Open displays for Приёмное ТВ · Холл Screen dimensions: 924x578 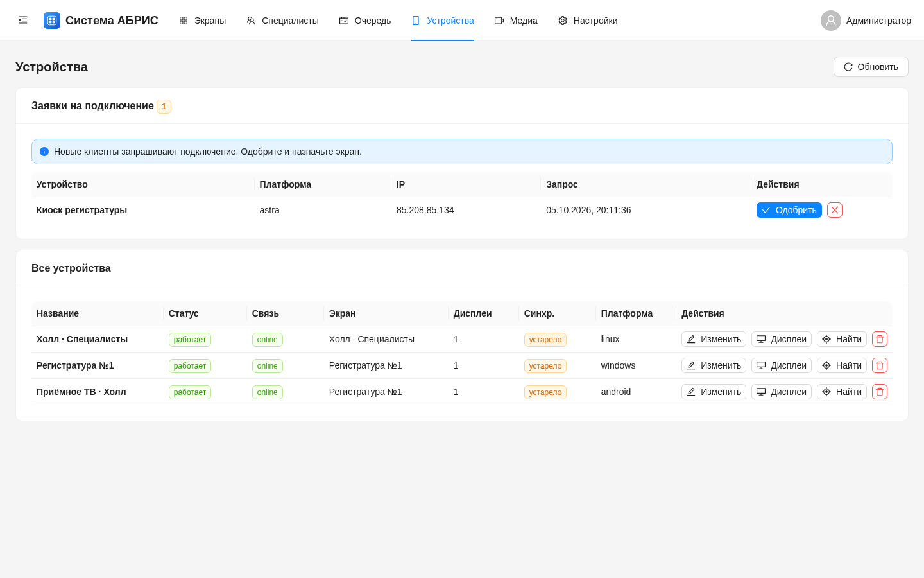782,392
